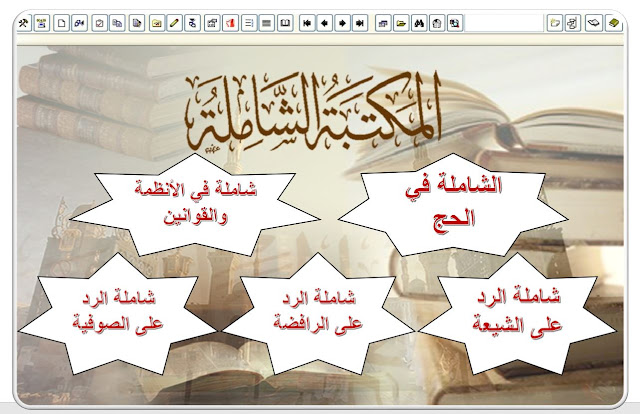Open the hammer and wrench tools icon
640x414 pixels.
pyautogui.click(x=24, y=23)
